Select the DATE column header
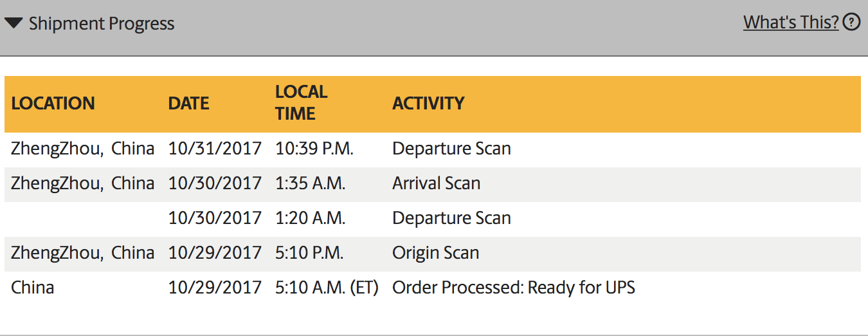The height and width of the screenshot is (336, 868). tap(188, 103)
